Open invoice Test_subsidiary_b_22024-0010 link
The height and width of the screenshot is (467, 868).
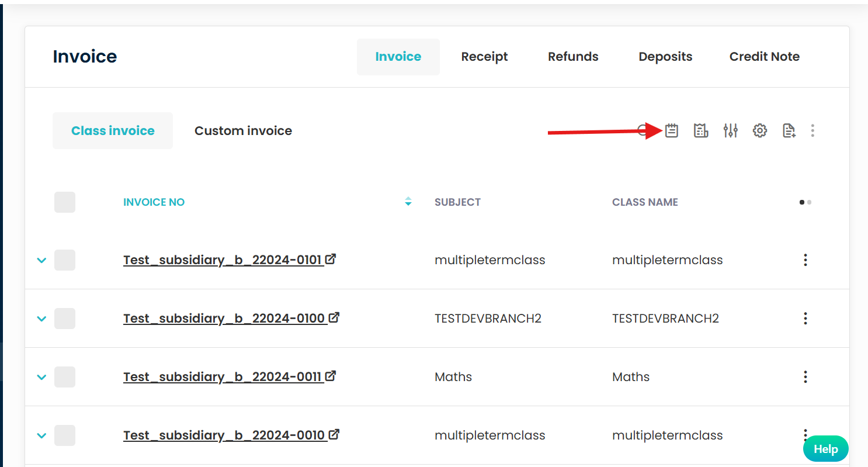(225, 435)
